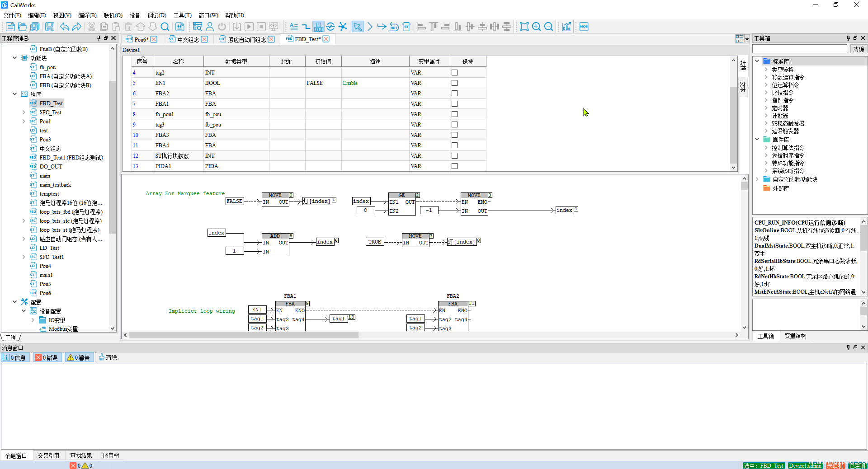868x469 pixels.
Task: Enable the retain checkbox for FBA3
Action: [454, 135]
